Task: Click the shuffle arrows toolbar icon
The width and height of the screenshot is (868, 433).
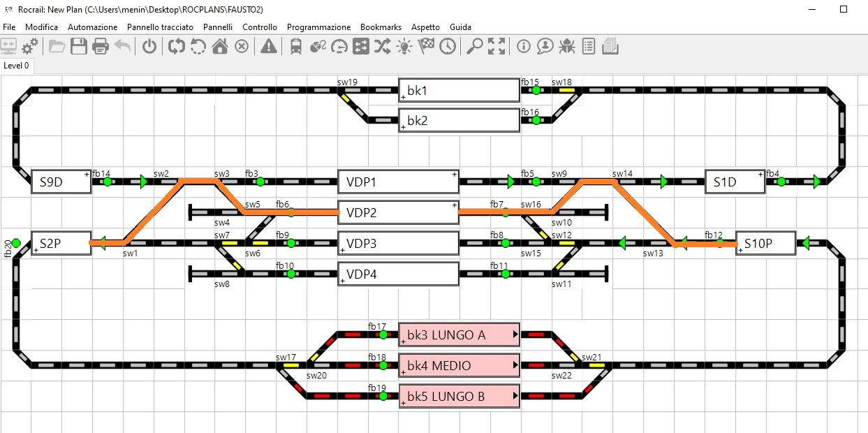Action: (383, 47)
